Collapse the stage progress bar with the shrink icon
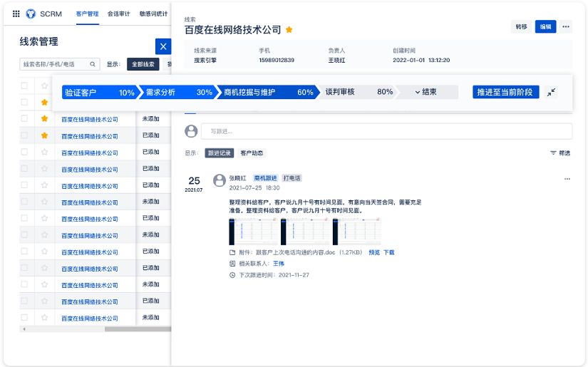588x367 pixels. pyautogui.click(x=552, y=93)
